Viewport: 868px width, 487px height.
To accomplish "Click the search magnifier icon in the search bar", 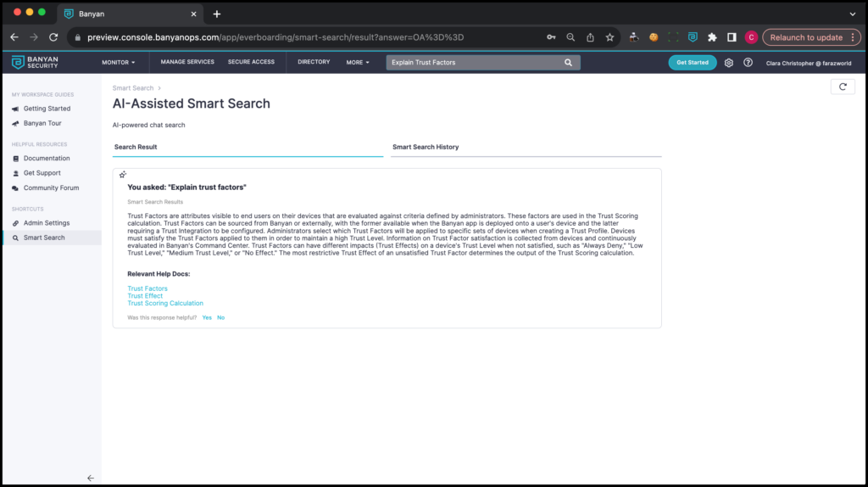I will pyautogui.click(x=568, y=63).
